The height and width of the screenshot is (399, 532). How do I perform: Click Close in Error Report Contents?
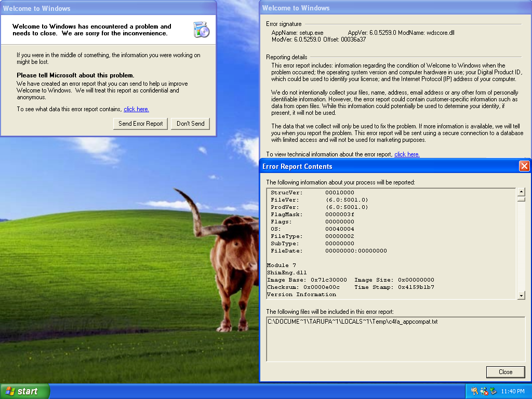click(x=506, y=372)
